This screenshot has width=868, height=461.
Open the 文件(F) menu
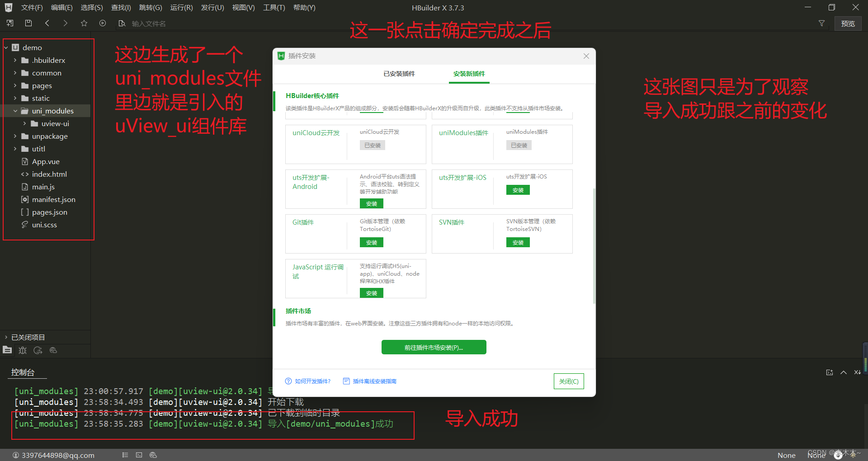point(32,8)
